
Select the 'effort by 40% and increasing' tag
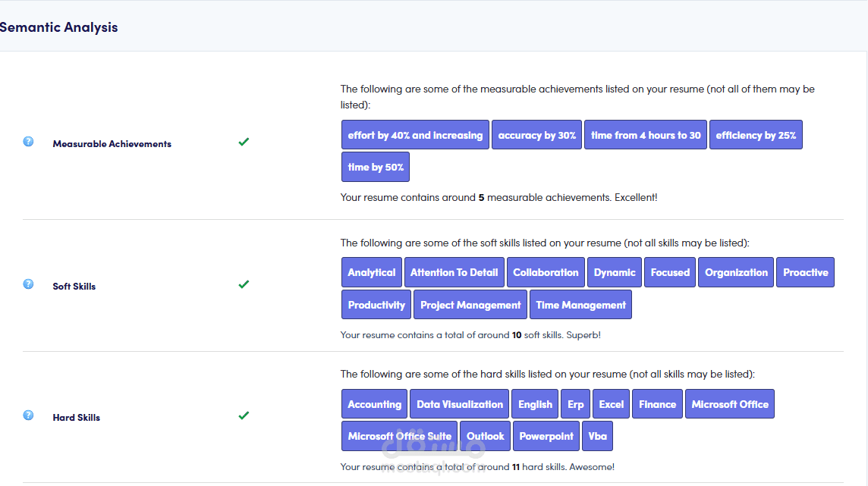(x=415, y=135)
